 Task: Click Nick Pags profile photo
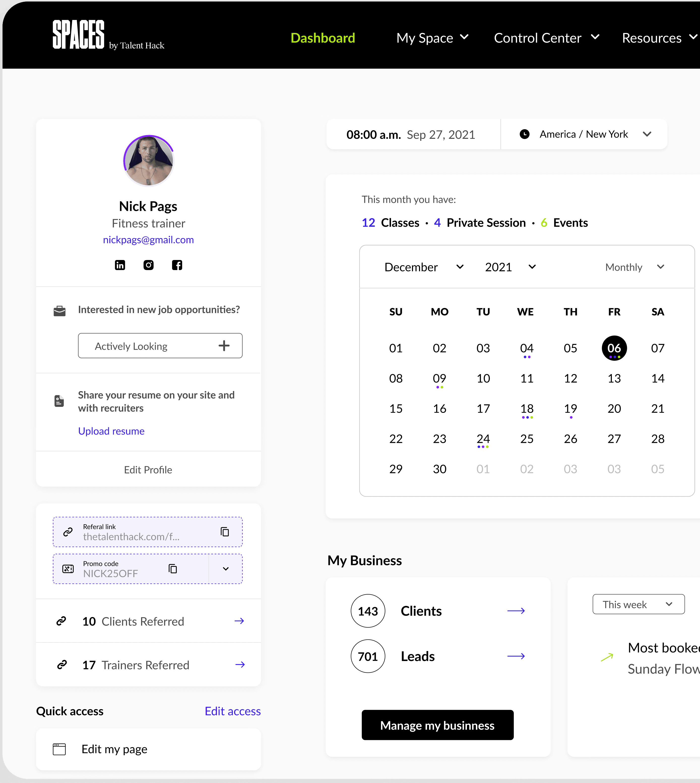coord(148,160)
